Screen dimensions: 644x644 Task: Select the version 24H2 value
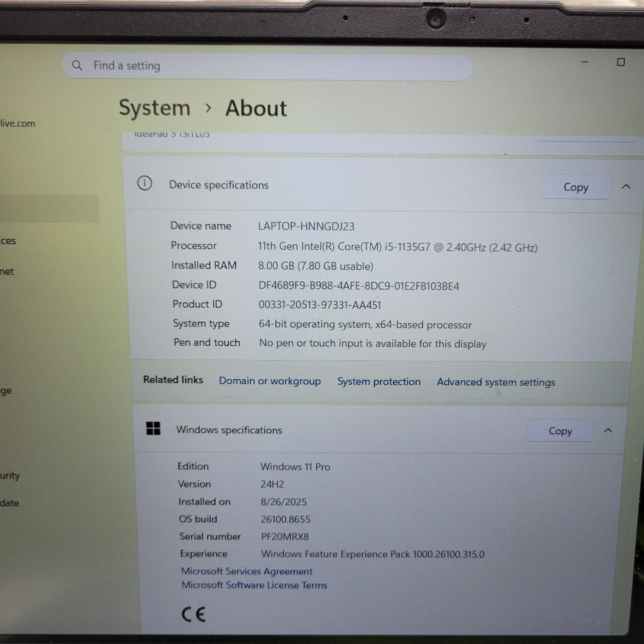(x=272, y=484)
